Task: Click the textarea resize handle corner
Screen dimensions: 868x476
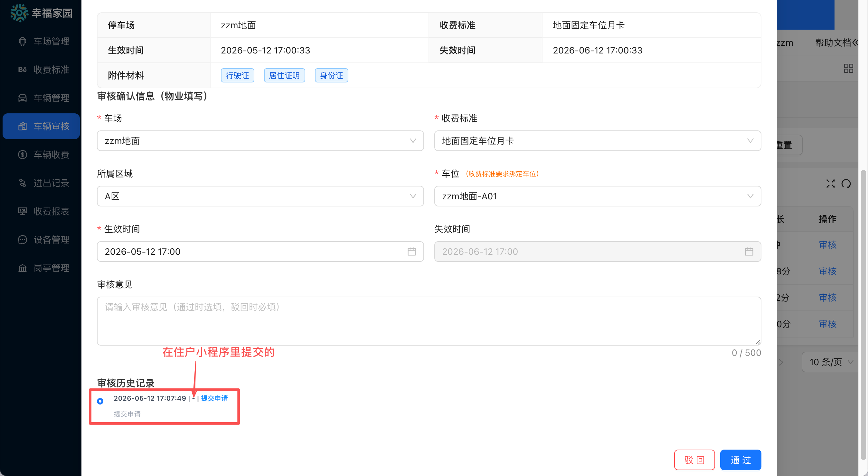Action: point(758,342)
